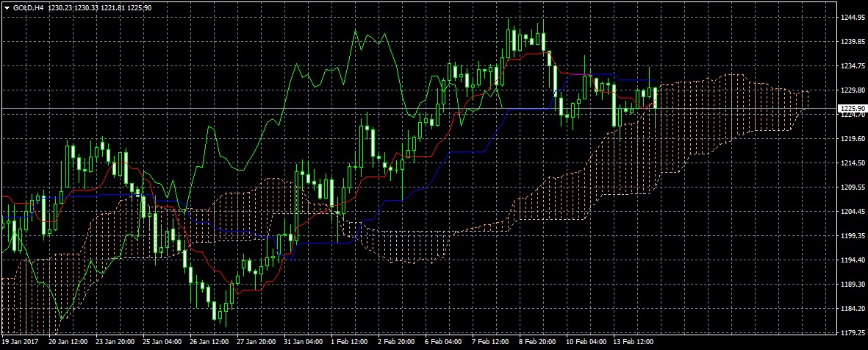Click the 10 Feb 04:00 time label
The width and height of the screenshot is (868, 350).
click(587, 342)
